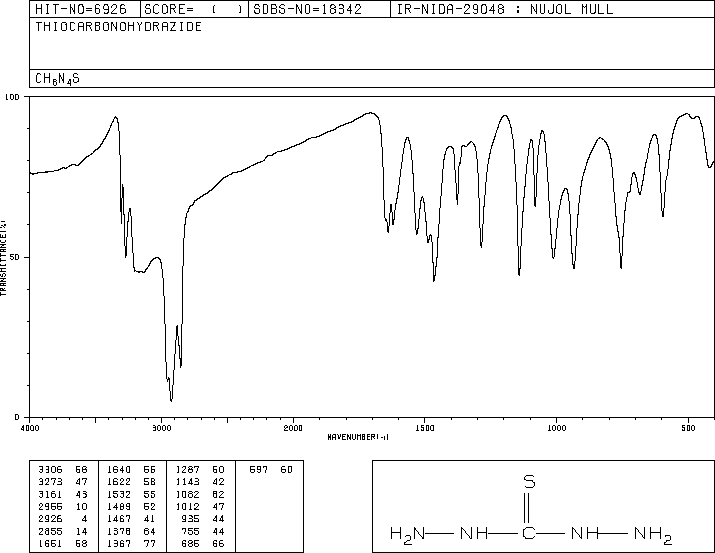This screenshot has height=553, width=715.
Task: Click the WAVENUMBER axis title
Action: point(358,437)
